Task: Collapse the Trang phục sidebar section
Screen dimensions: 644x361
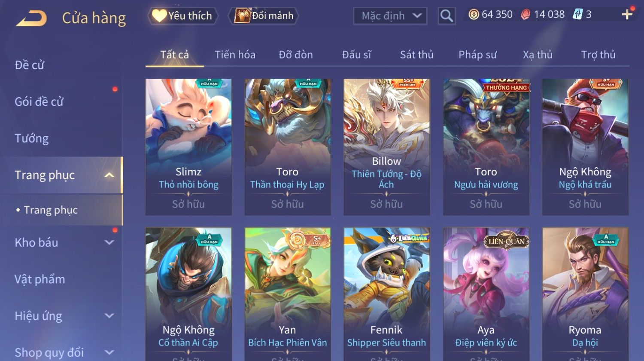Action: click(x=109, y=175)
